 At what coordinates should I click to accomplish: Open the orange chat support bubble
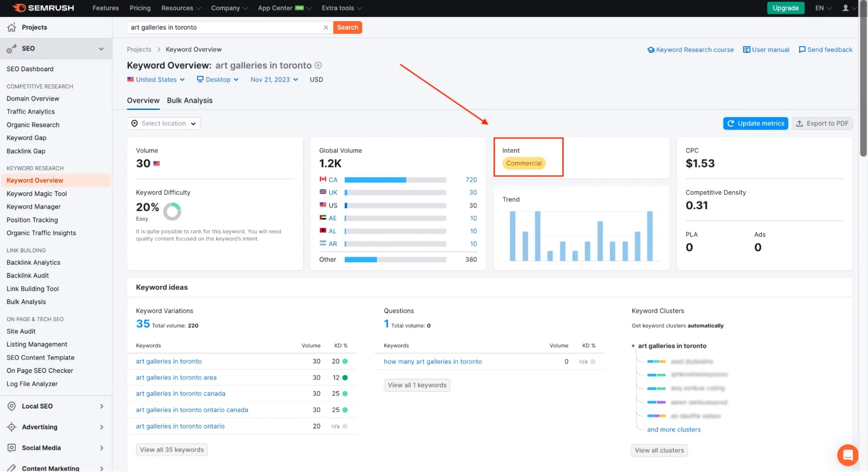[x=848, y=455]
